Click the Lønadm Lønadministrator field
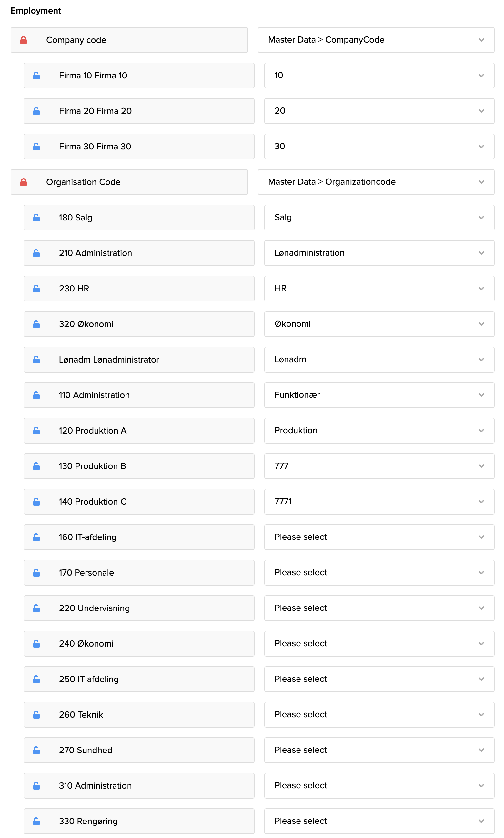 pos(151,359)
